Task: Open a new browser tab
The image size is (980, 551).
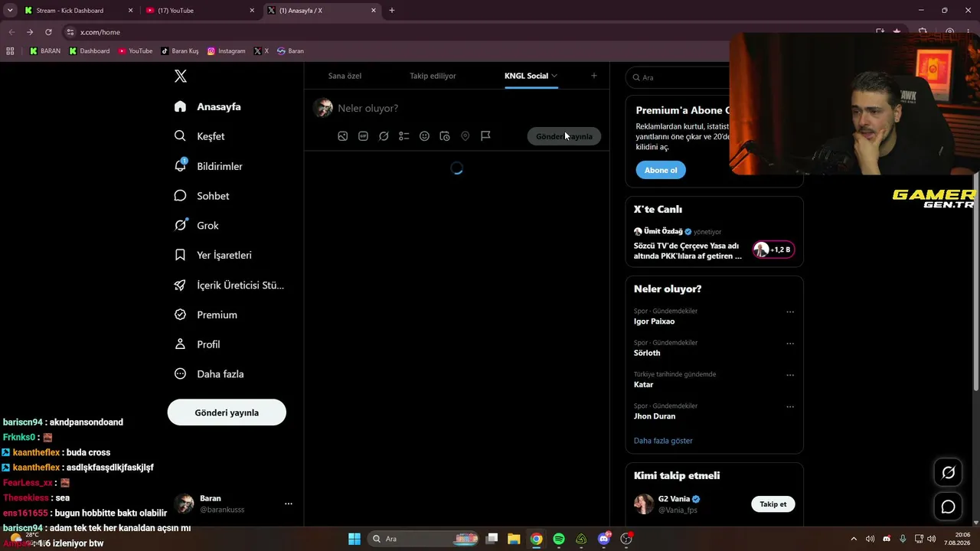Action: click(392, 11)
